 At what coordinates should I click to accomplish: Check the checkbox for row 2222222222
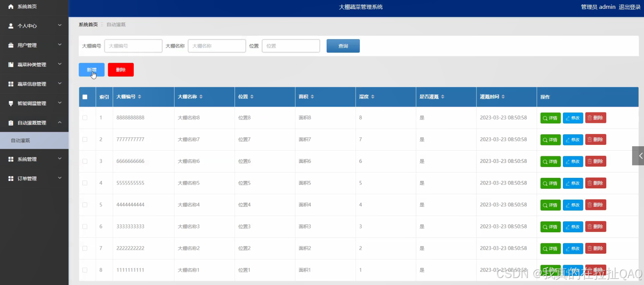coord(85,248)
